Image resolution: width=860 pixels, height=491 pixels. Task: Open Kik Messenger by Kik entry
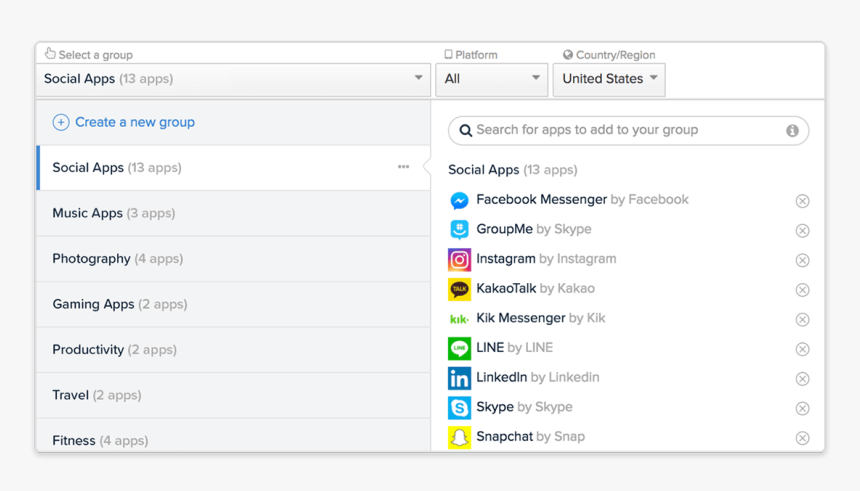540,318
